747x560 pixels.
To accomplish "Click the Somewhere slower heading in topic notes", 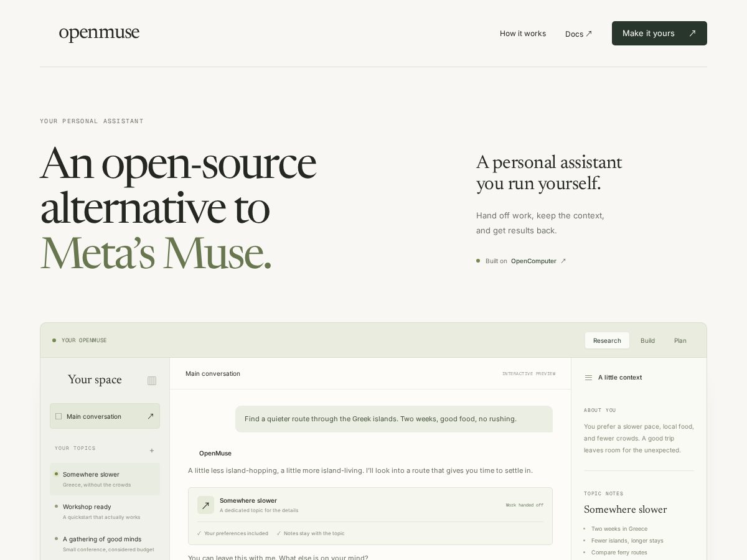I will (x=625, y=510).
